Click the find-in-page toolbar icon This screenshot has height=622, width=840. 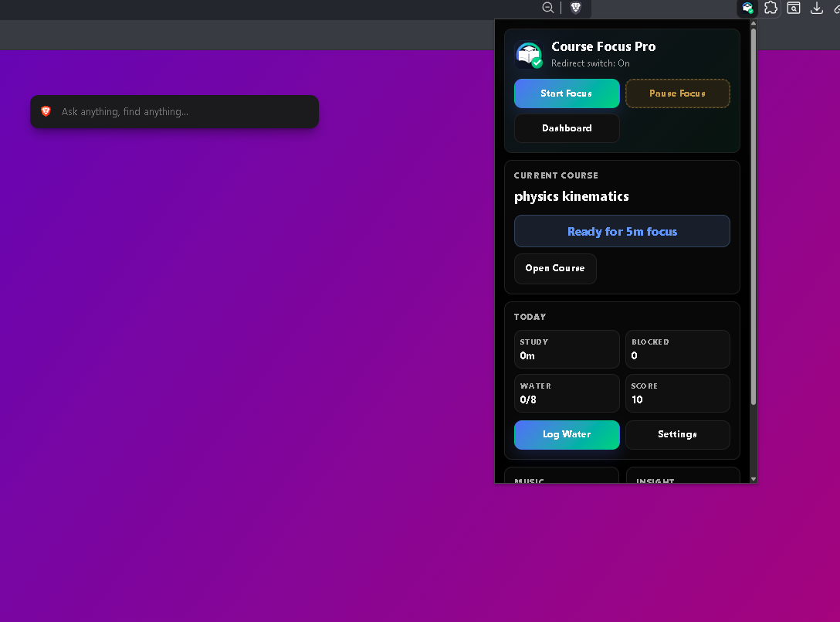(794, 8)
